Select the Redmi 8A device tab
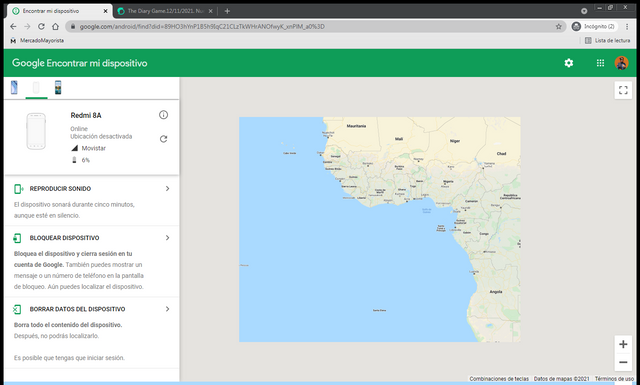This screenshot has width=640, height=385. [x=36, y=87]
